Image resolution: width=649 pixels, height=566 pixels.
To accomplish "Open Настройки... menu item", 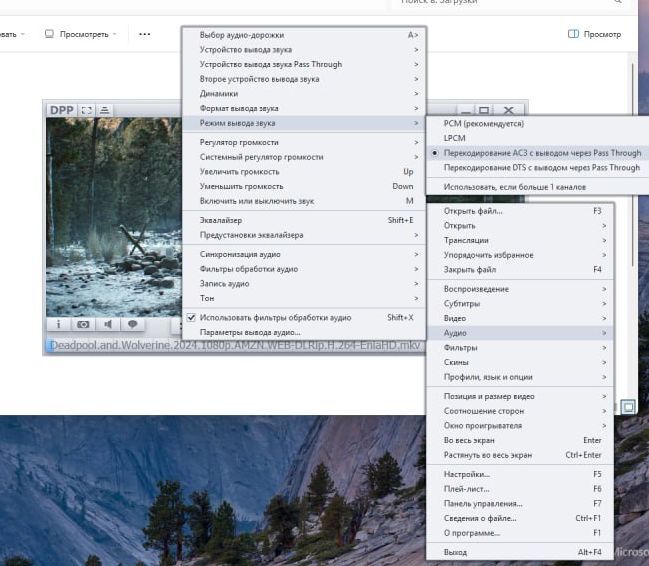I will coord(520,474).
